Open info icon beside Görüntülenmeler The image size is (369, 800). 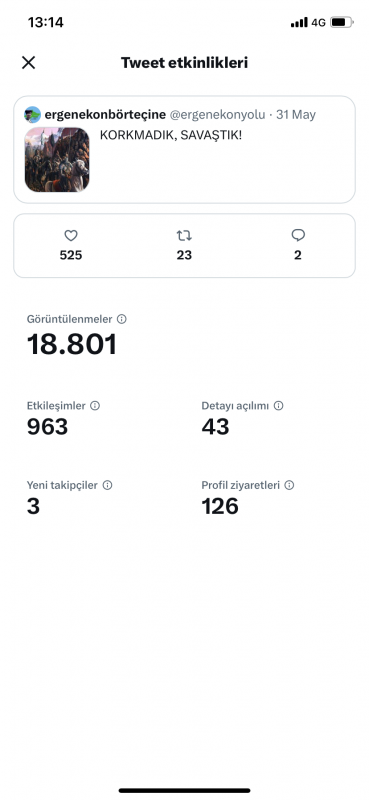121,319
